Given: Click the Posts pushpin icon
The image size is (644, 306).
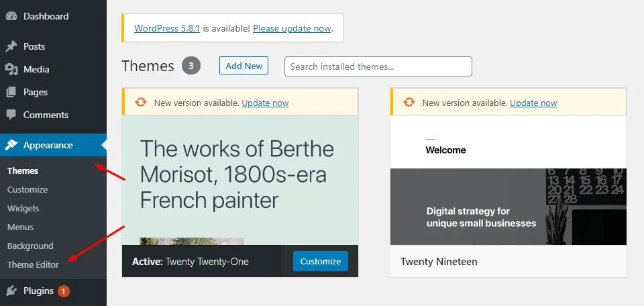Looking at the screenshot, I should tap(11, 46).
